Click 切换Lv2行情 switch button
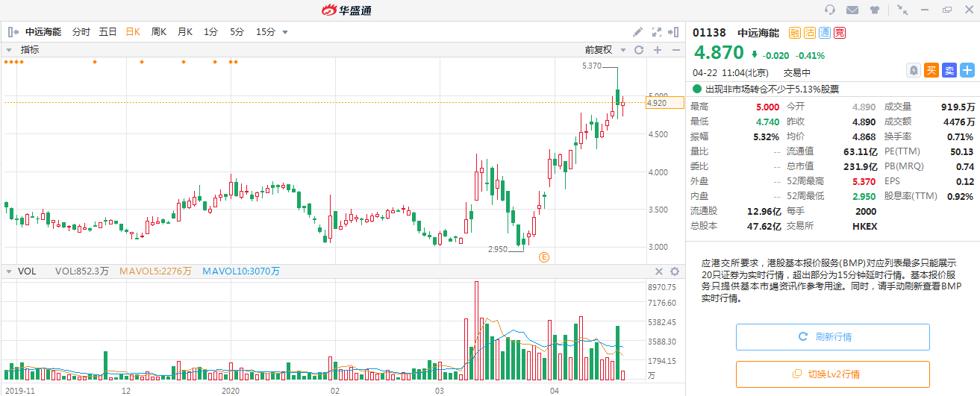This screenshot has height=396, width=980. point(833,374)
